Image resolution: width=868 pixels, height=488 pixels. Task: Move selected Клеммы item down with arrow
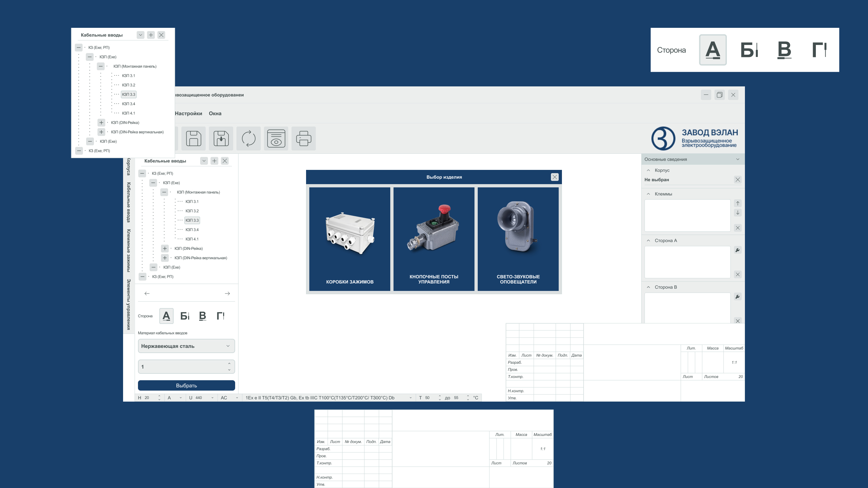(737, 213)
